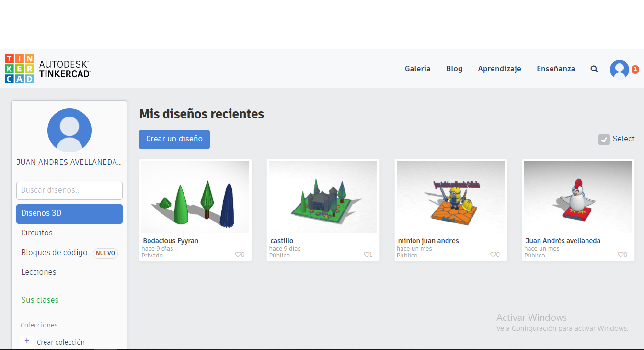The width and height of the screenshot is (644, 350).
Task: Toggle the Select checkbox
Action: [604, 139]
